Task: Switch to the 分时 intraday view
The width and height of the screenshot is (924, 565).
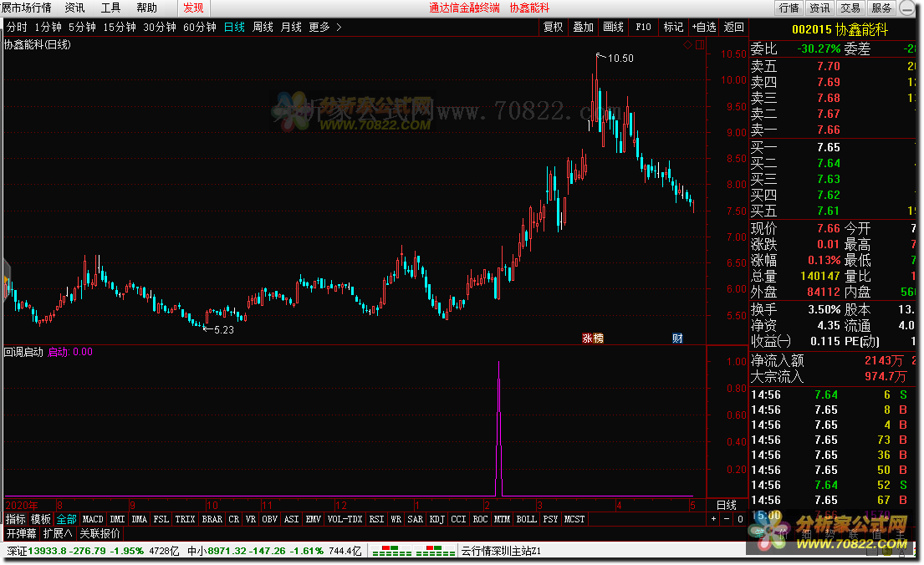Action: pos(17,27)
